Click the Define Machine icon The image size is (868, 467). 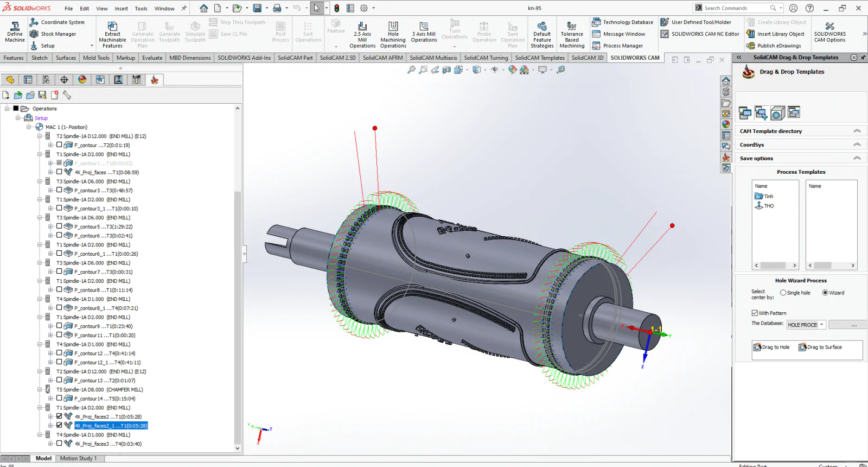[x=15, y=33]
